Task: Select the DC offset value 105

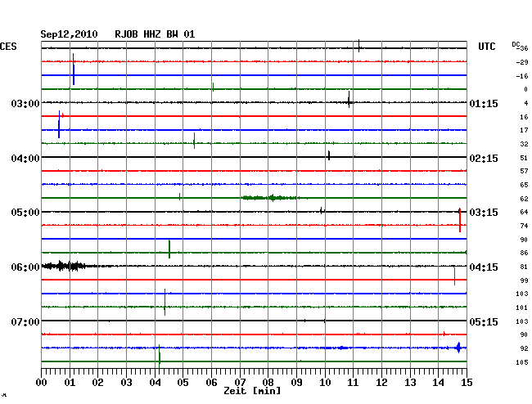Action: pyautogui.click(x=522, y=362)
